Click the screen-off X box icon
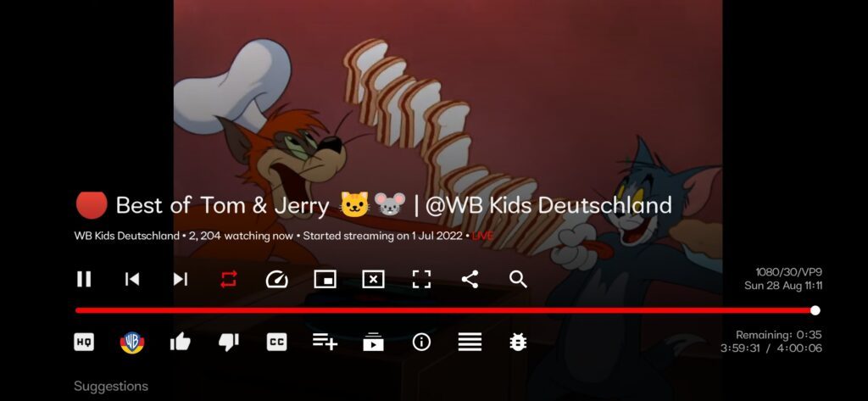Viewport: 868px width, 401px height. tap(373, 279)
